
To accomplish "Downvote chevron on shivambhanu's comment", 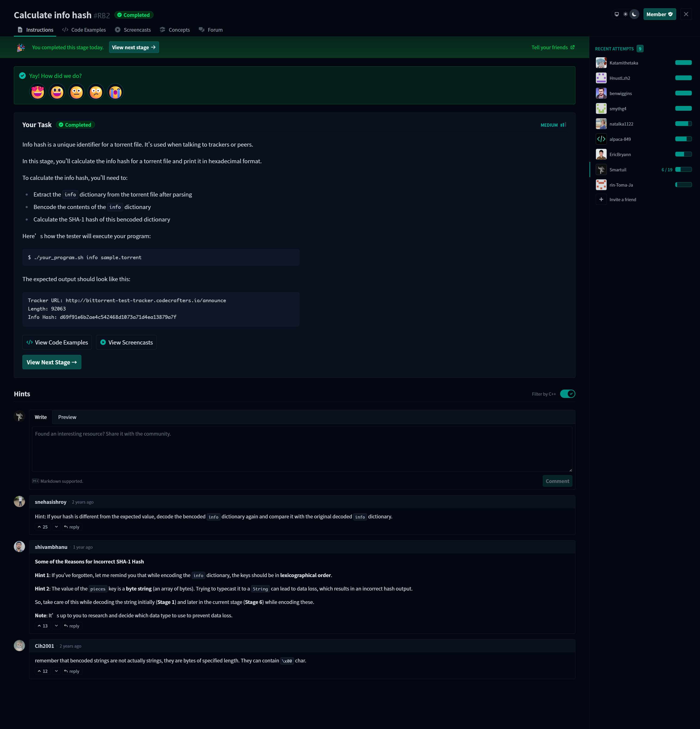I will coord(56,626).
